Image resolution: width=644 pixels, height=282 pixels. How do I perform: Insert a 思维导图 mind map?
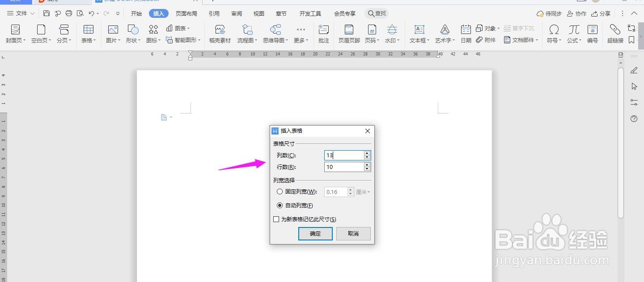275,34
